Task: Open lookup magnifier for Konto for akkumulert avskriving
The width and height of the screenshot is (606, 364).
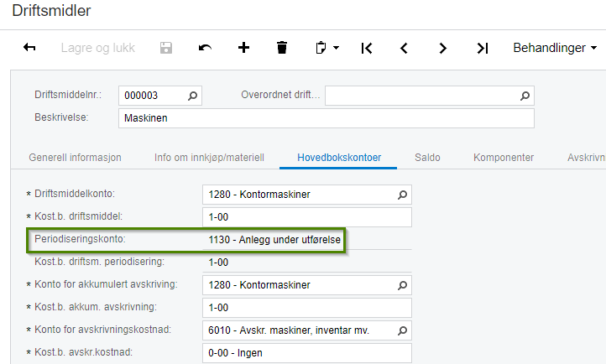Action: point(402,285)
